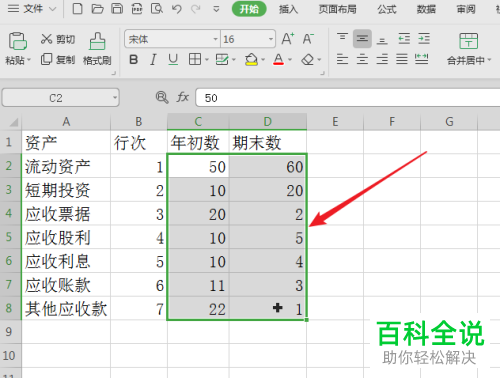Toggle middle vertical alignment
Image resolution: width=500 pixels, height=378 pixels.
click(x=362, y=39)
